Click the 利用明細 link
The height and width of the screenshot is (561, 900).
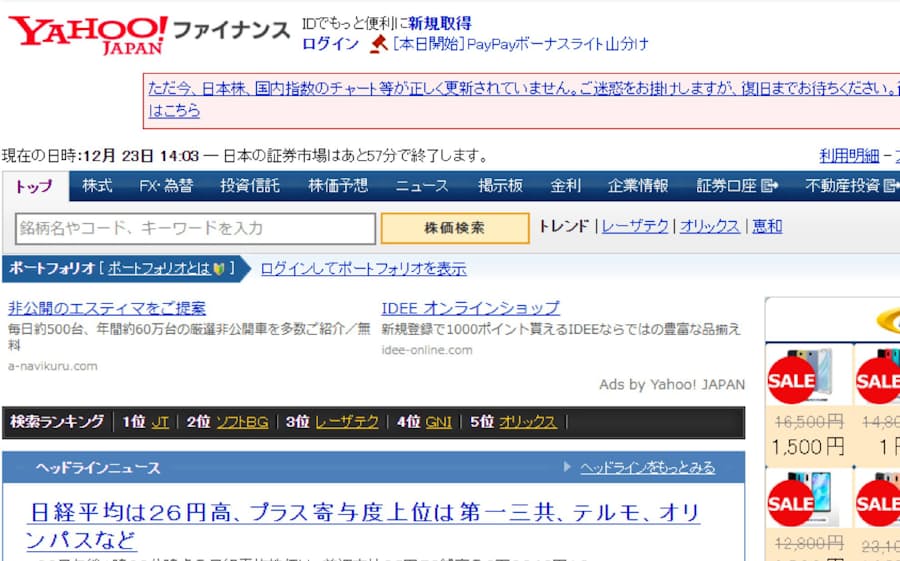click(x=849, y=155)
